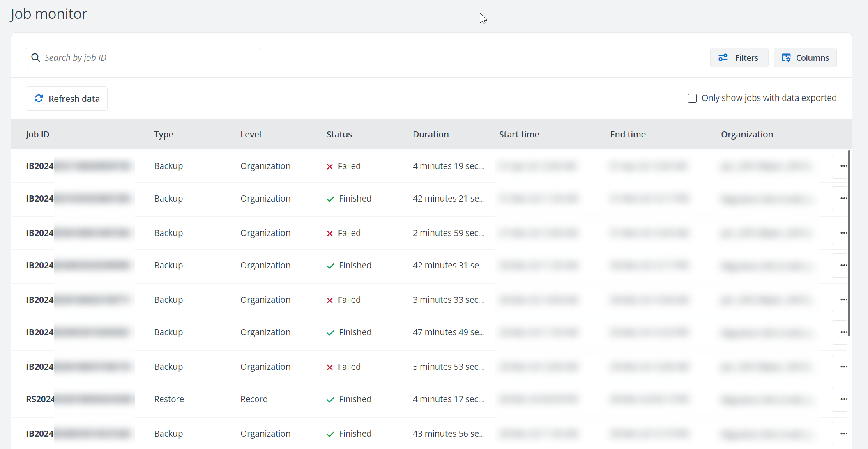Viewport: 868px width, 449px height.
Task: Click the red X icon on the 5 minutes 53 sec job
Action: coord(329,367)
